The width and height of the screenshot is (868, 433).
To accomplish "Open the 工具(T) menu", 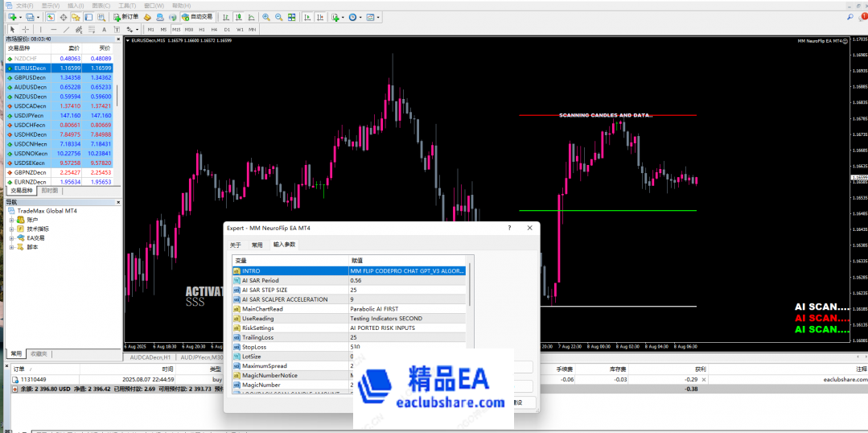I will pyautogui.click(x=125, y=5).
